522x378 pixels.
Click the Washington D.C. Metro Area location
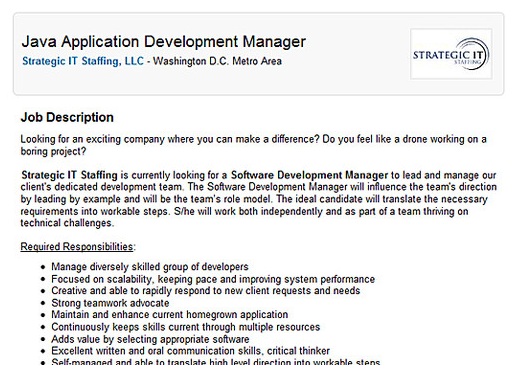click(217, 61)
